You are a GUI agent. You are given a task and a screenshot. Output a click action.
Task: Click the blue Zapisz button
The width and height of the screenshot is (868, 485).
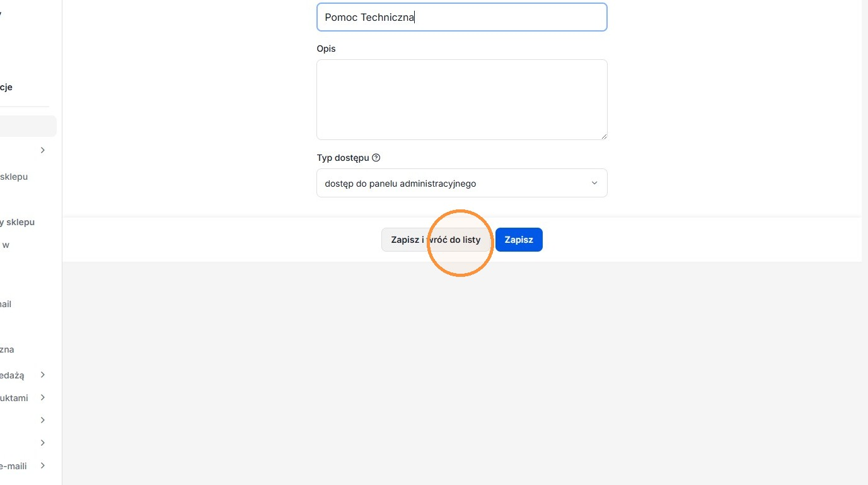519,240
